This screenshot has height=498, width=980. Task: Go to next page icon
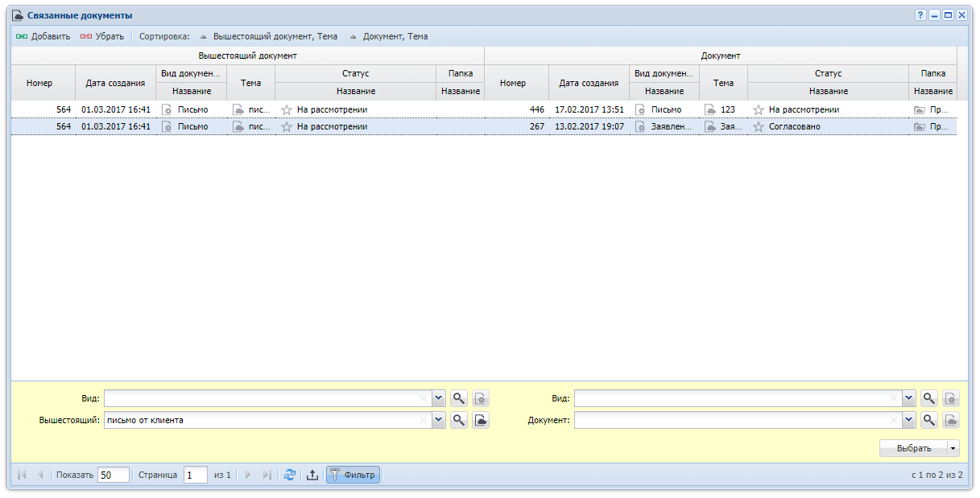point(248,475)
